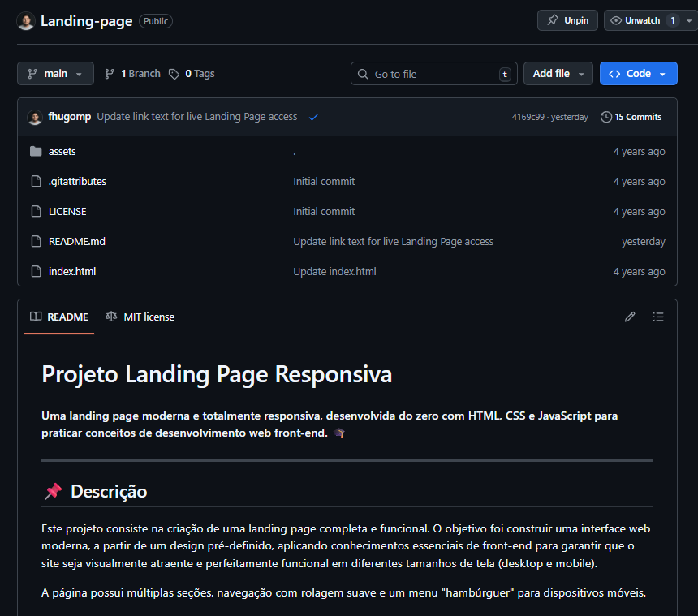Click the Go to file search field

433,73
